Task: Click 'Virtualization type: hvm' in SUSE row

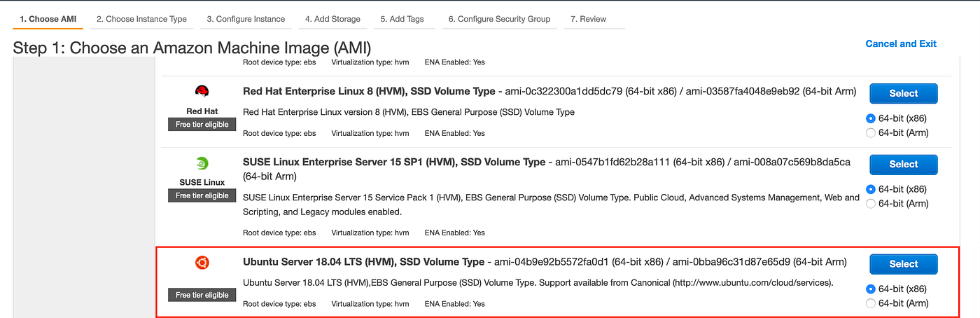Action: (x=370, y=233)
